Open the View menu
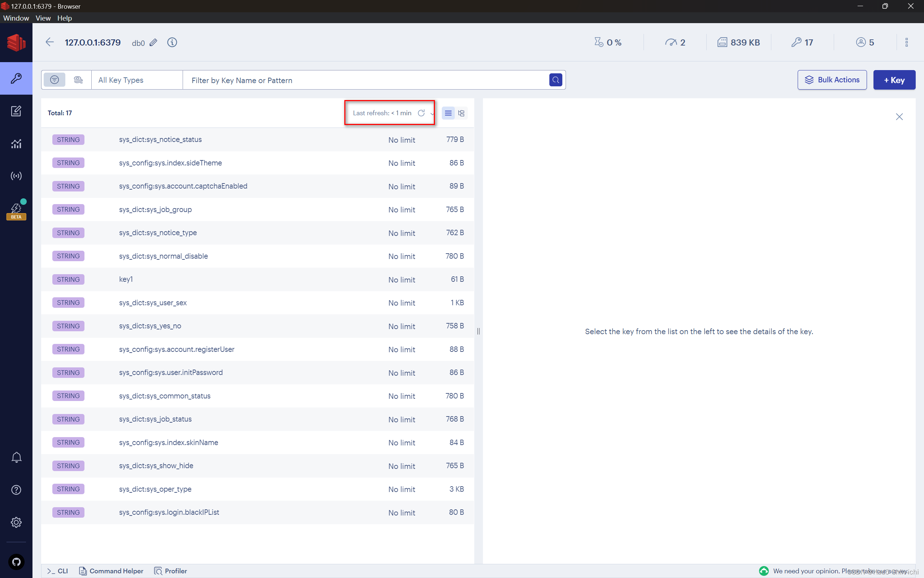The image size is (924, 578). [43, 18]
